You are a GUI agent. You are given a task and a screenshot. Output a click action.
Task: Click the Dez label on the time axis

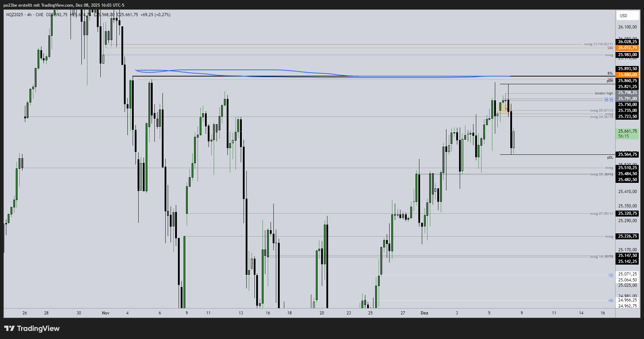[x=425, y=313]
